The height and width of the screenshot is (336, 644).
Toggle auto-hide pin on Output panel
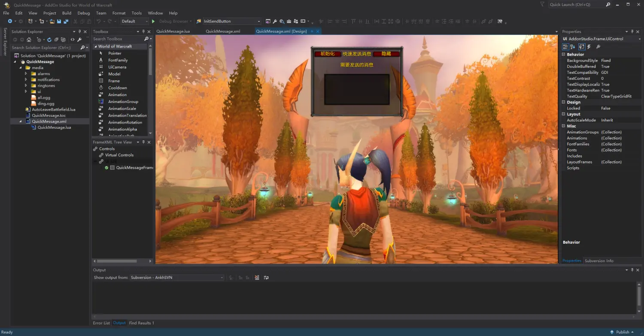(632, 270)
